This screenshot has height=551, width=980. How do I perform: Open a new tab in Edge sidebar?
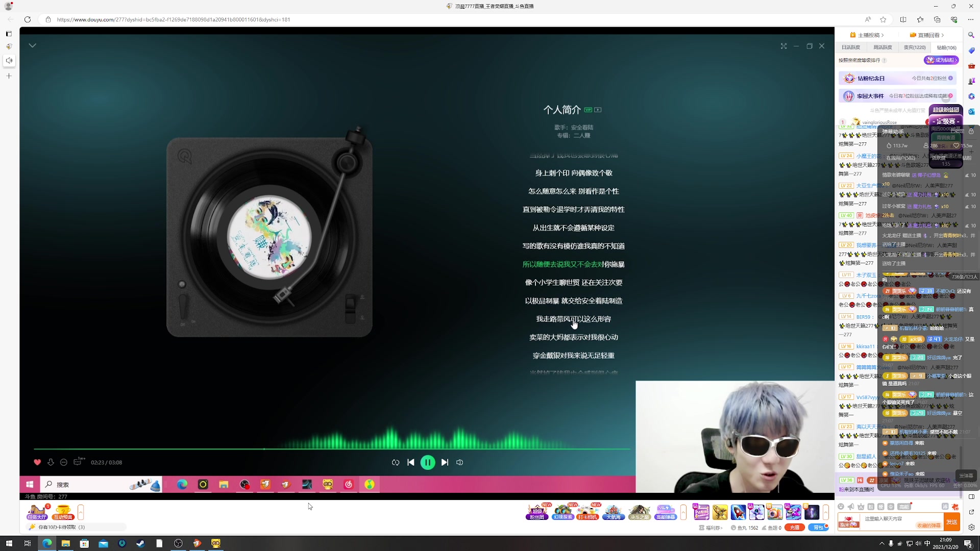pos(9,76)
